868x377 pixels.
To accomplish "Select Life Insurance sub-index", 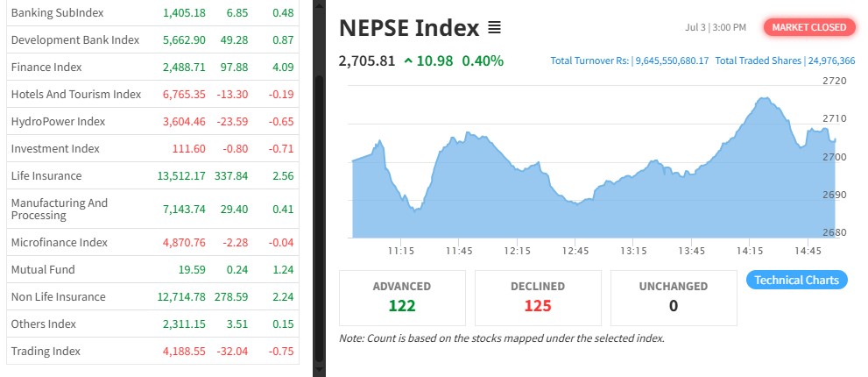I will click(x=46, y=175).
